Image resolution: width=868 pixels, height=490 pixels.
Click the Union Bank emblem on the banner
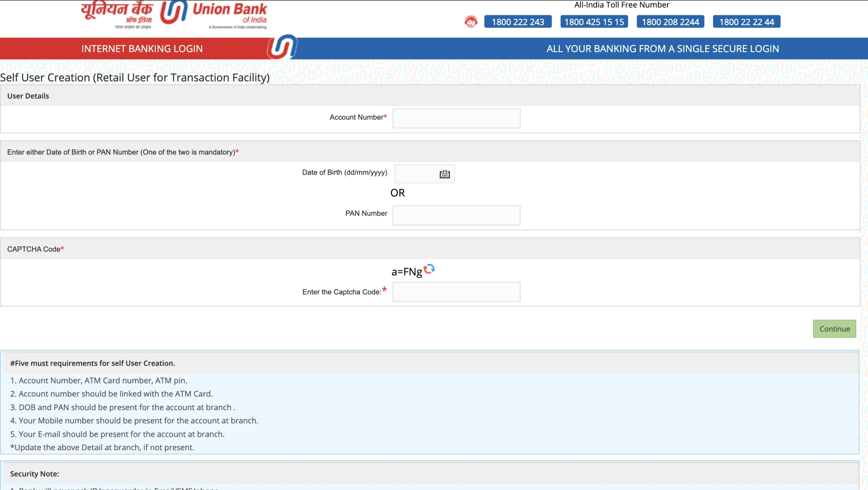[281, 47]
